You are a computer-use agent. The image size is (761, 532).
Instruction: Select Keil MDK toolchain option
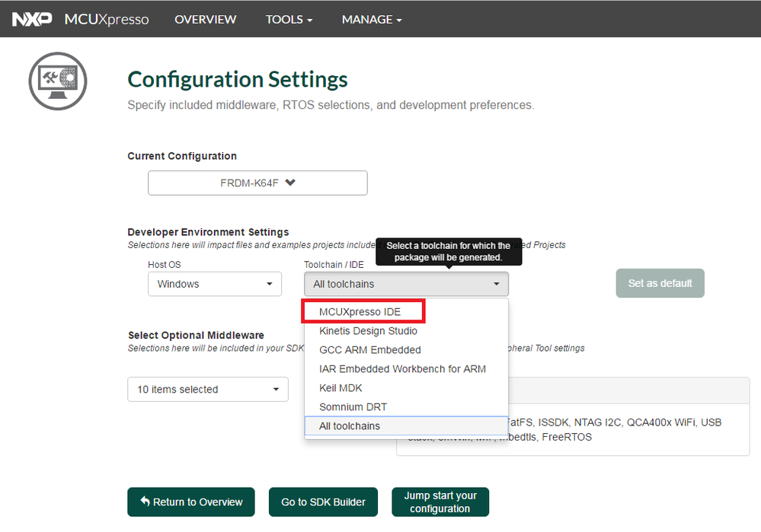click(341, 388)
